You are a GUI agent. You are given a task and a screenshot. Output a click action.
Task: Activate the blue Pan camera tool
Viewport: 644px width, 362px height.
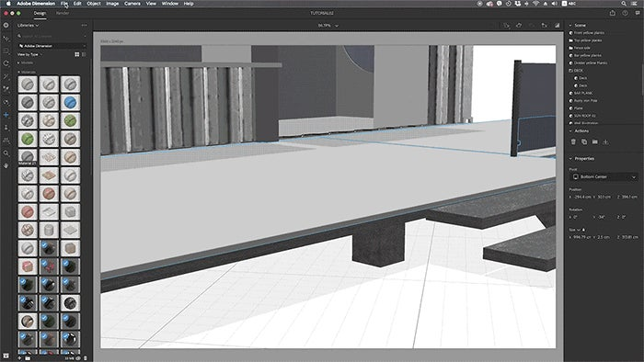pyautogui.click(x=6, y=115)
